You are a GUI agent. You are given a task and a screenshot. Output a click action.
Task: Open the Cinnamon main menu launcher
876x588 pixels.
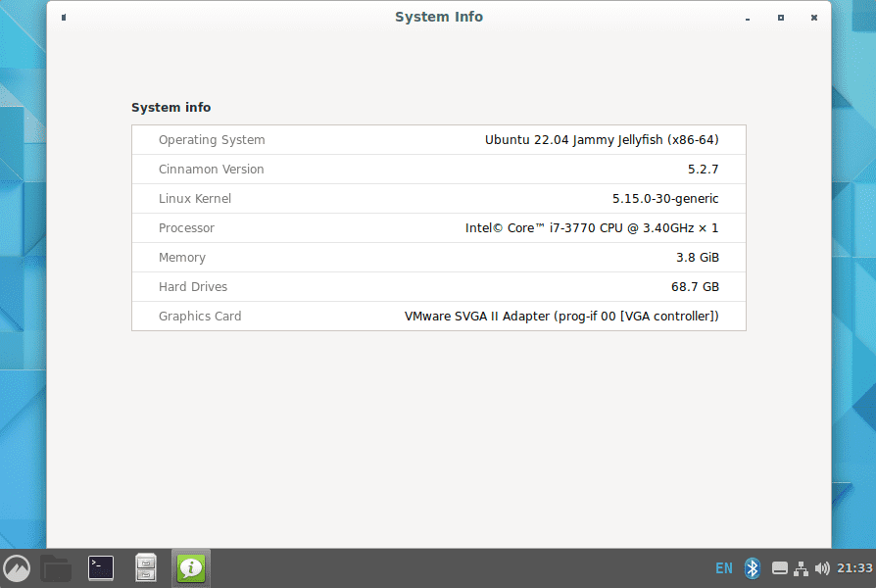pos(17,568)
